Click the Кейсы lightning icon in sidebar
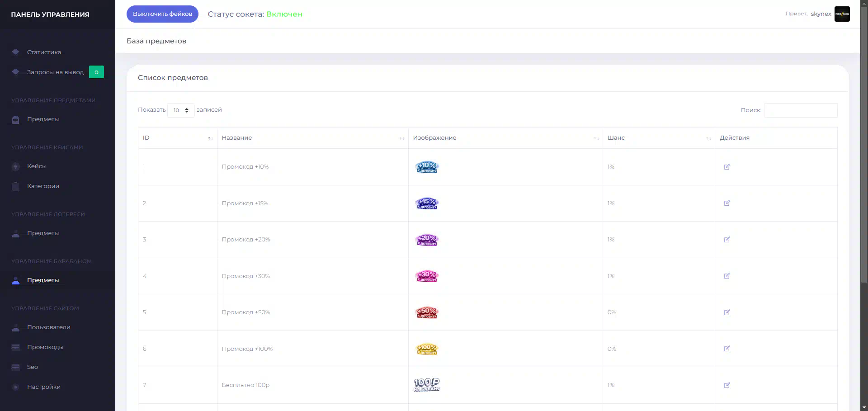Screen dimensions: 868x411 pyautogui.click(x=16, y=166)
